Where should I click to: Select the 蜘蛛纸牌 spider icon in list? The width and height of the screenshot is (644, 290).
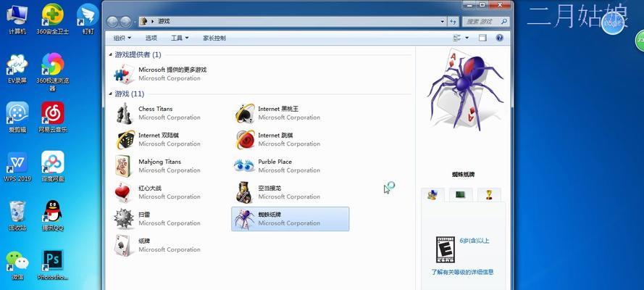(245, 219)
